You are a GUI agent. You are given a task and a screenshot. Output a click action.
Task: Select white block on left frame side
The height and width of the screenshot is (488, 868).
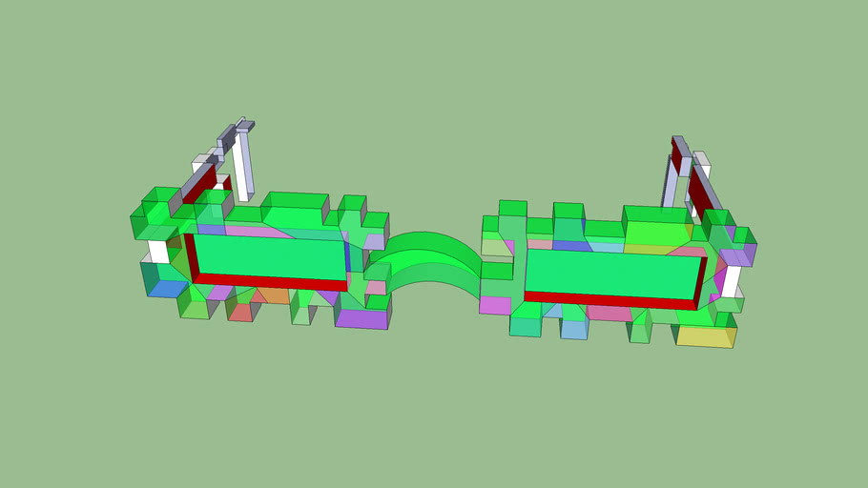point(157,252)
